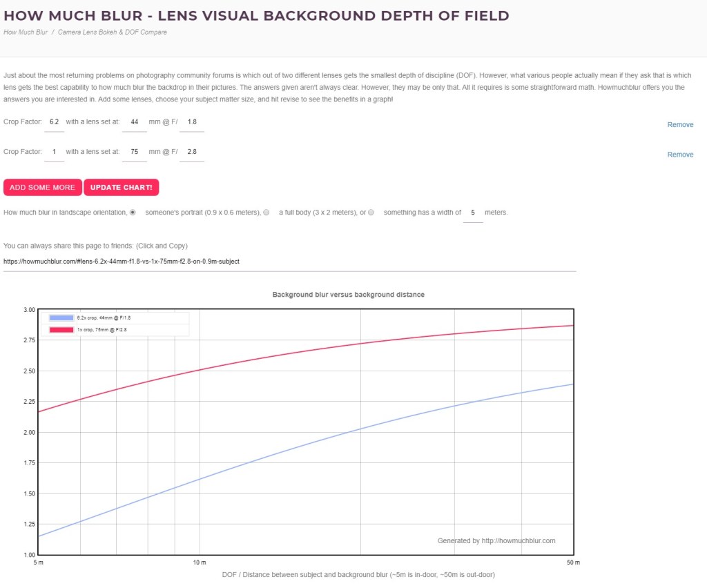This screenshot has width=707, height=588.
Task: Click the share URL to copy it
Action: [x=122, y=262]
